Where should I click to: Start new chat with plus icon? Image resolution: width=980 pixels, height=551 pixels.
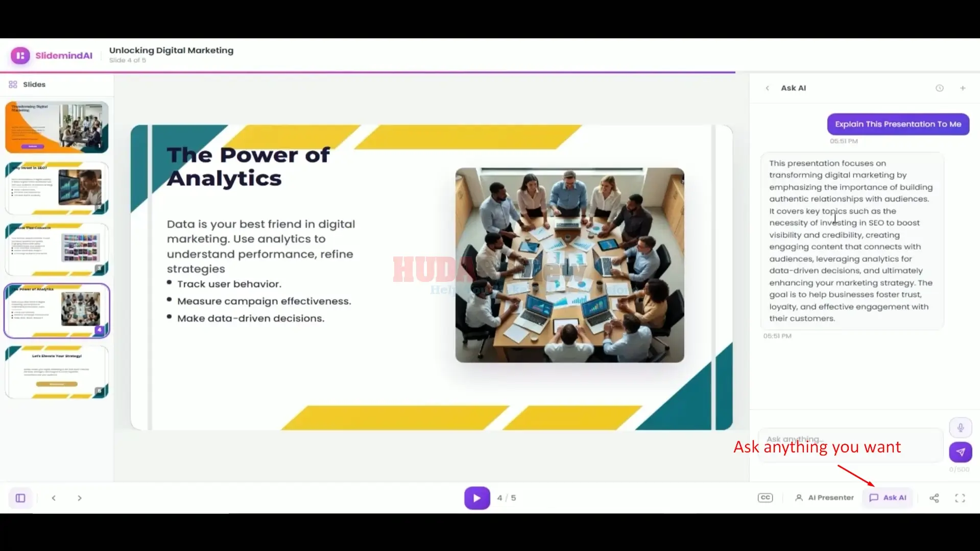pyautogui.click(x=963, y=88)
